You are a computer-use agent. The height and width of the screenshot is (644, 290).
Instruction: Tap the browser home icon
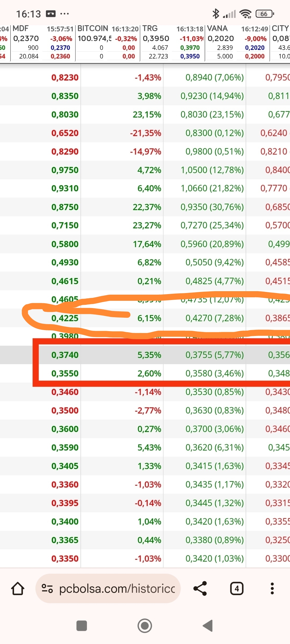coord(18,589)
